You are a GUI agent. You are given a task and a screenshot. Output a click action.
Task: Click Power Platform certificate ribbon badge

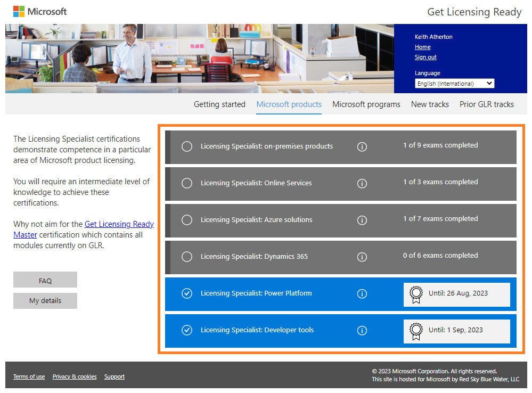[x=415, y=294]
